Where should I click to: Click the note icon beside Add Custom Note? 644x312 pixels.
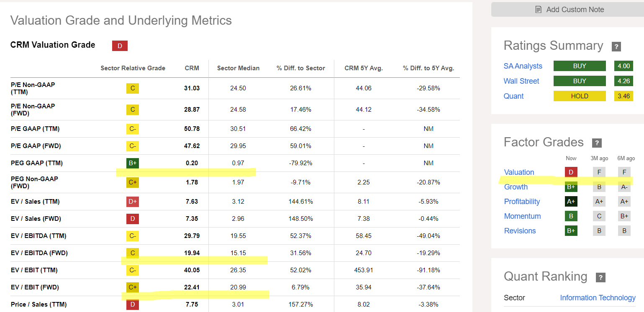(539, 10)
